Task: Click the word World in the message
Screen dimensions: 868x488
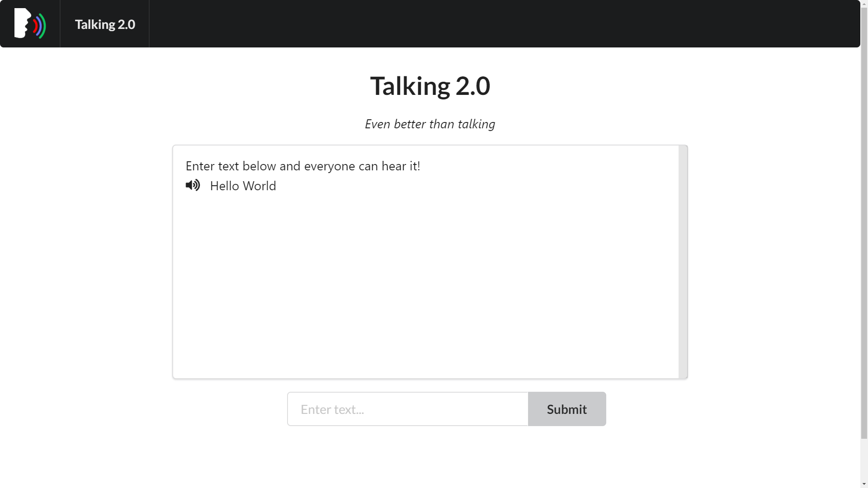Action: tap(259, 186)
